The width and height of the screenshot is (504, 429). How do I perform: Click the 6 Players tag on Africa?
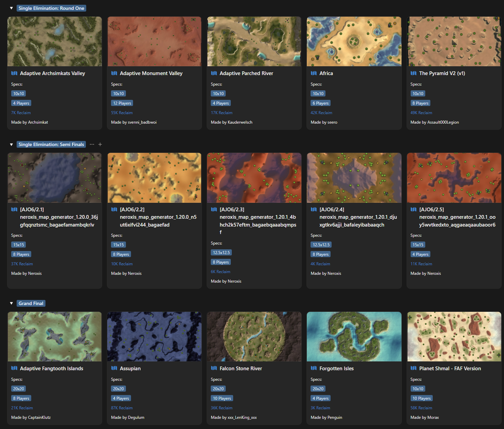coord(321,103)
